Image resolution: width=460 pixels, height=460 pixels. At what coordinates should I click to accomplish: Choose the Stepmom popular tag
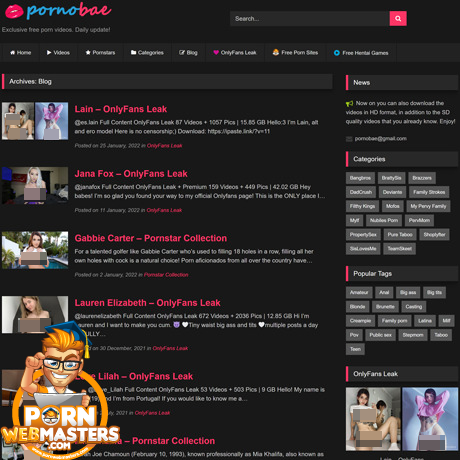tap(413, 335)
